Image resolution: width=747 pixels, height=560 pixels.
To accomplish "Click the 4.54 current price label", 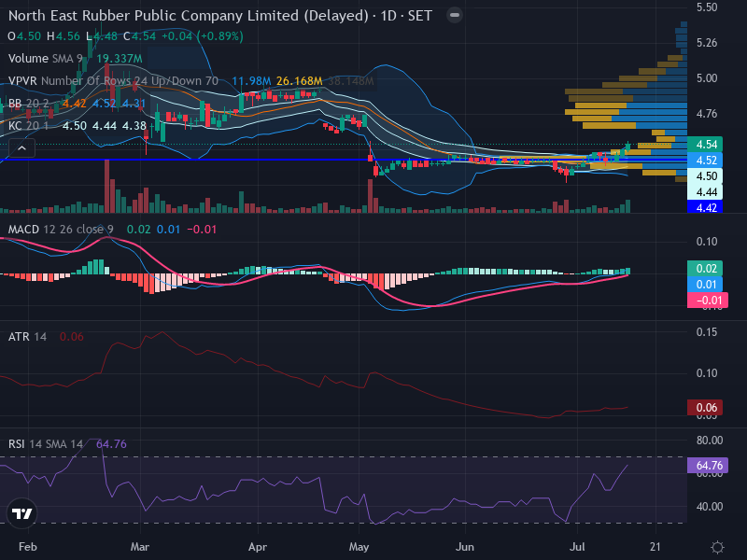I will coord(705,144).
